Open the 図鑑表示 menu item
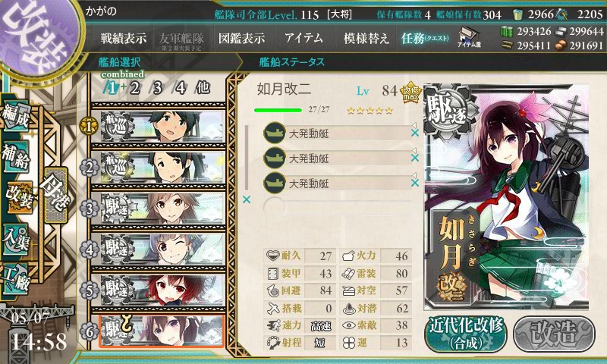607x364 pixels. tap(241, 38)
